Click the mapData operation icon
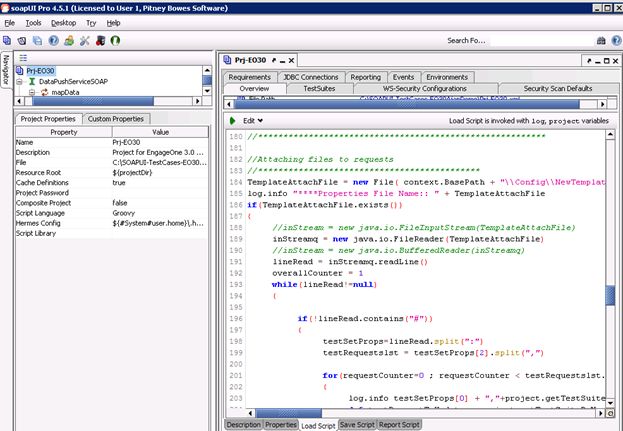Image resolution: width=623 pixels, height=431 pixels. pos(44,92)
